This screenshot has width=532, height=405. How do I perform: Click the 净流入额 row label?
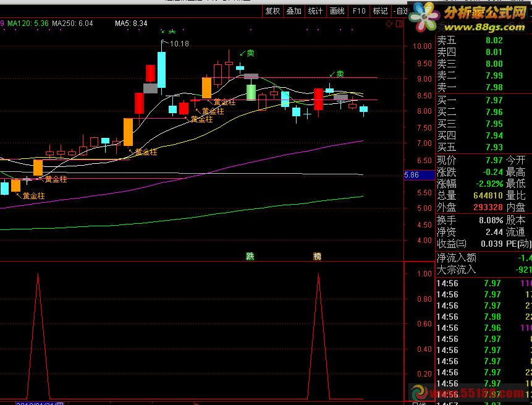coord(457,258)
